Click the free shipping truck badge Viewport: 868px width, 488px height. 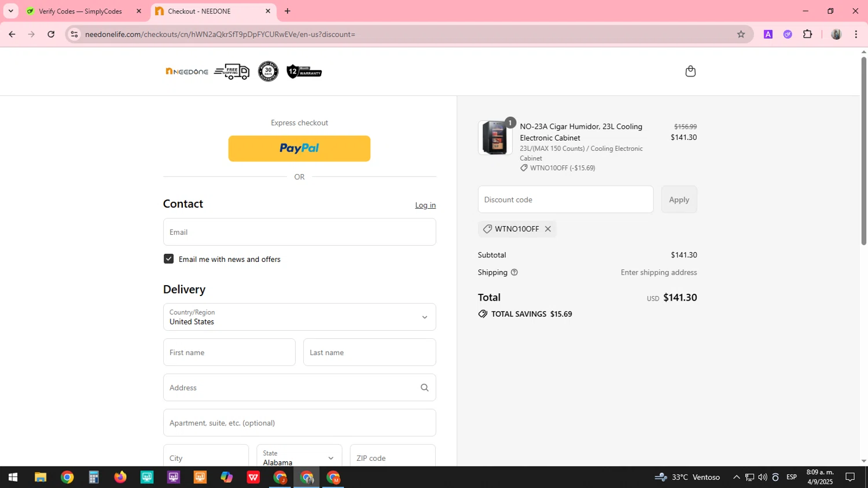tap(231, 72)
